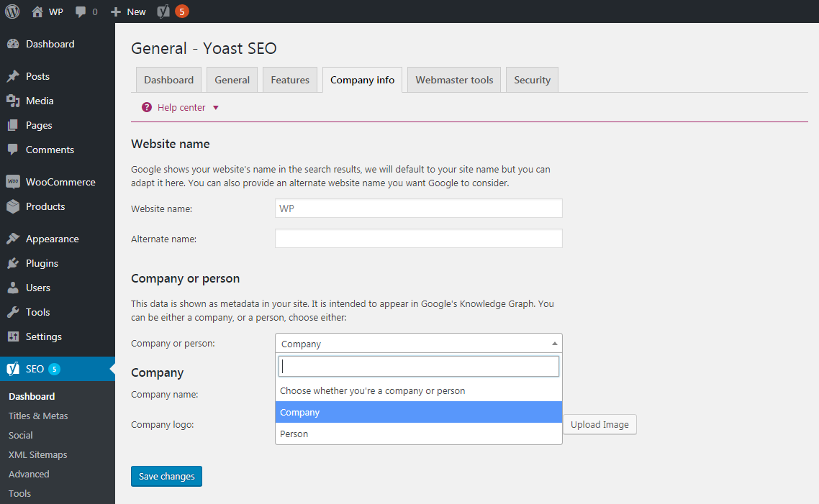Click the WooCommerce icon in sidebar
Screen dimensions: 819x504
point(13,182)
